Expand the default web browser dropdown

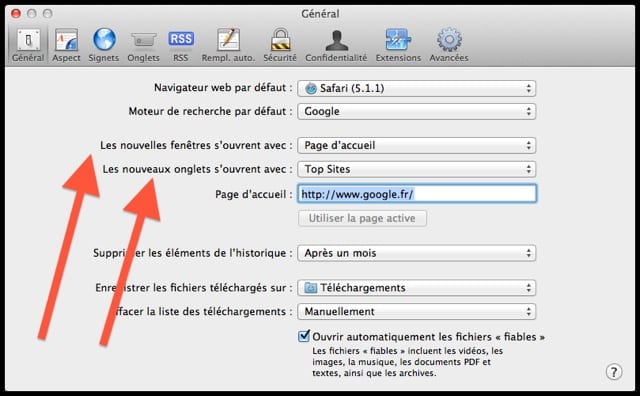(x=417, y=88)
